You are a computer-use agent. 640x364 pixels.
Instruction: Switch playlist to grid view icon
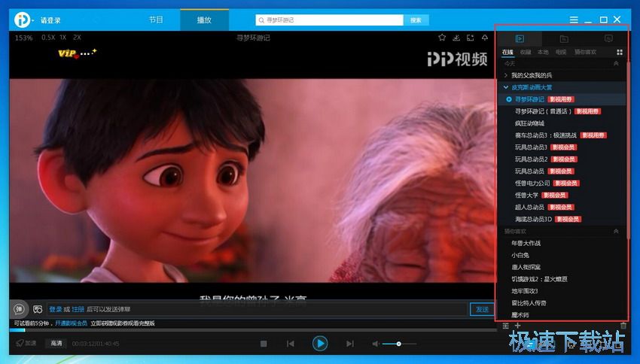[620, 52]
